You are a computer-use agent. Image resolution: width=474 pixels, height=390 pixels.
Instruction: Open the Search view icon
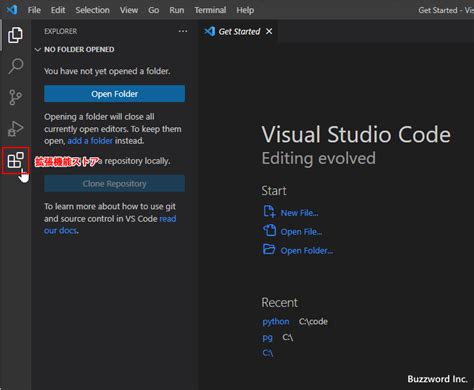[15, 66]
